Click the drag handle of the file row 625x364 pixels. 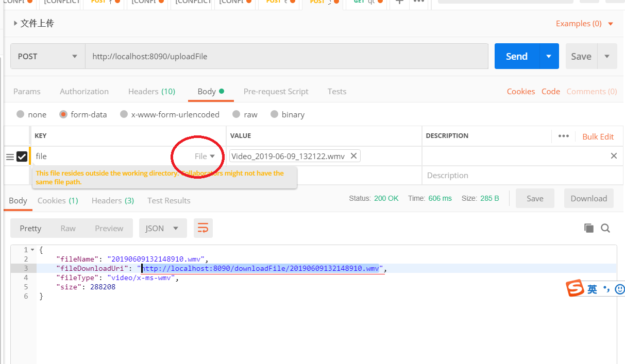10,157
